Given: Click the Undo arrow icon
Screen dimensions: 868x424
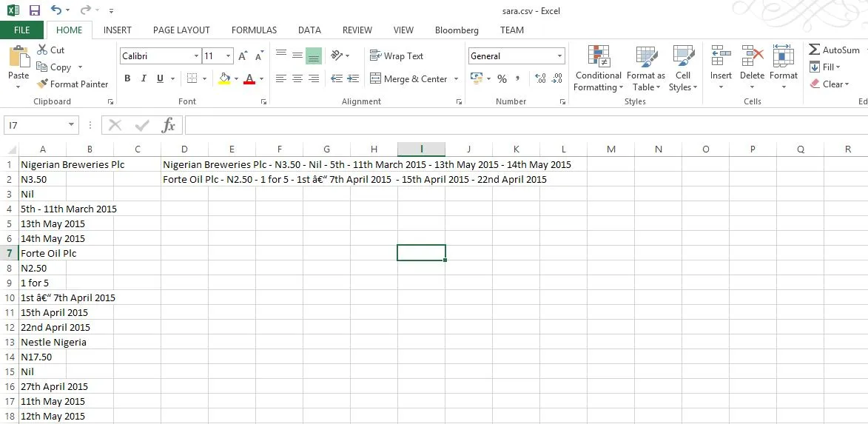Looking at the screenshot, I should click(56, 10).
